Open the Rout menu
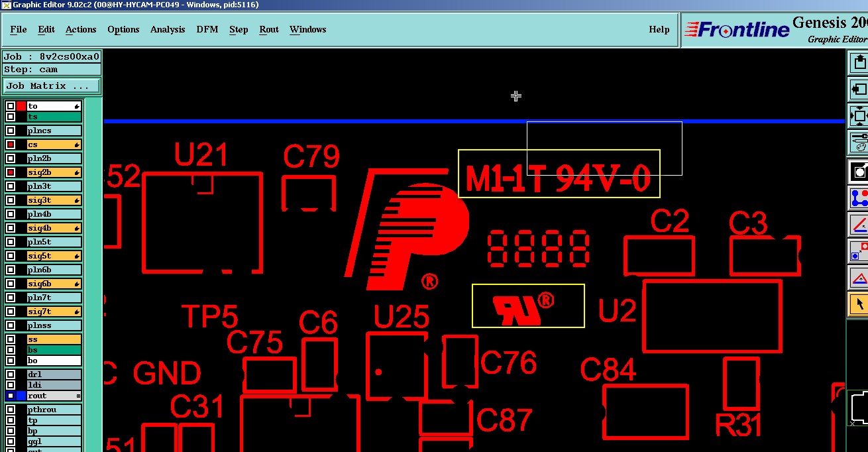 point(269,29)
